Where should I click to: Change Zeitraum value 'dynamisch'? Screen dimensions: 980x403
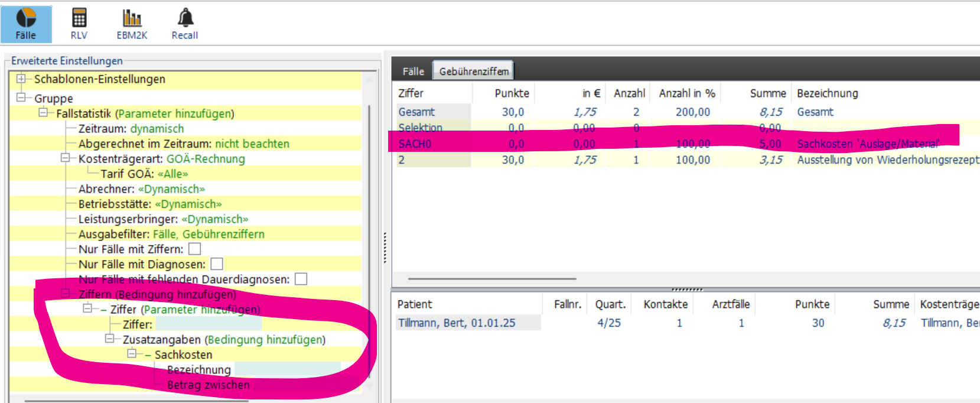pyautogui.click(x=157, y=129)
